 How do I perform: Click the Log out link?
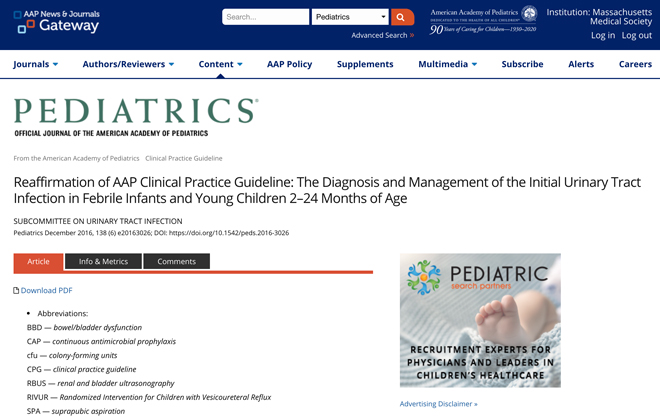(x=636, y=35)
